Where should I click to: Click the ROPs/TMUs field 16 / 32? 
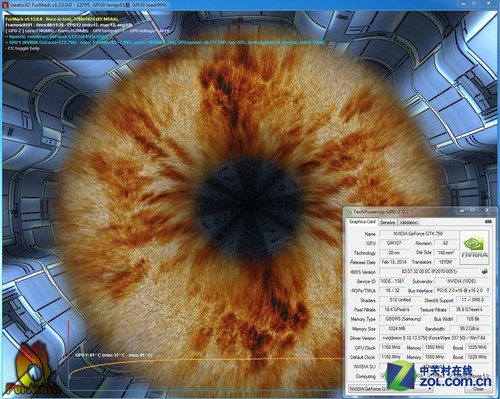(x=393, y=290)
